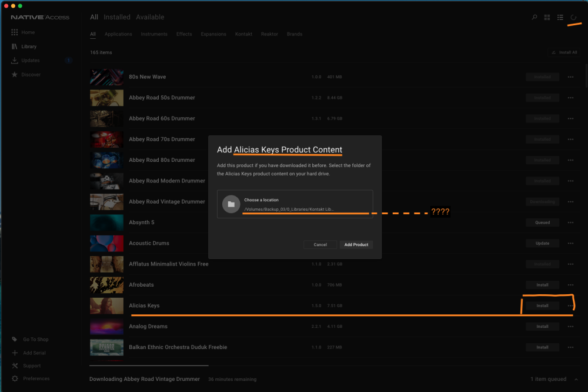Click the Go To Shop tag icon
Image resolution: width=588 pixels, height=392 pixels.
15,339
